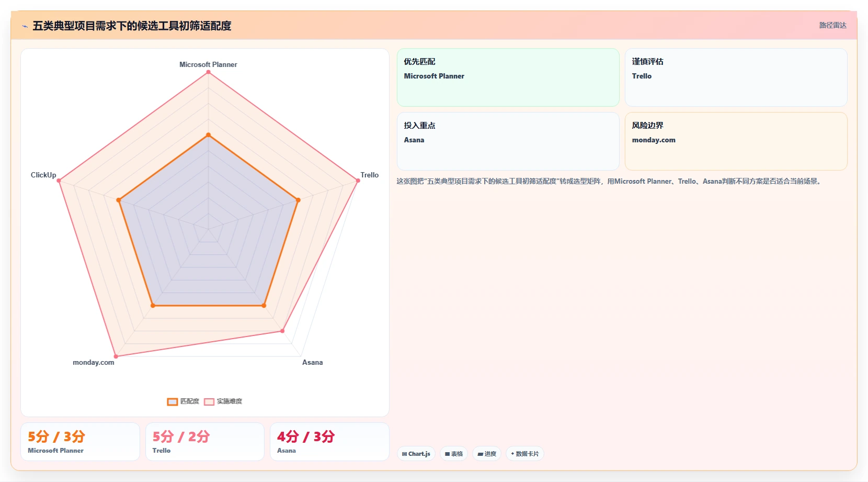Click the 谨慎评估 heading

(x=647, y=61)
